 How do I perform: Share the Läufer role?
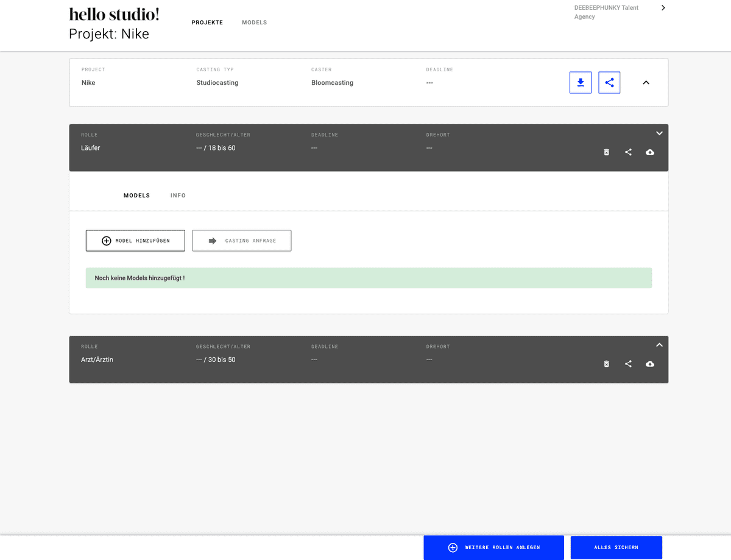[x=628, y=152]
